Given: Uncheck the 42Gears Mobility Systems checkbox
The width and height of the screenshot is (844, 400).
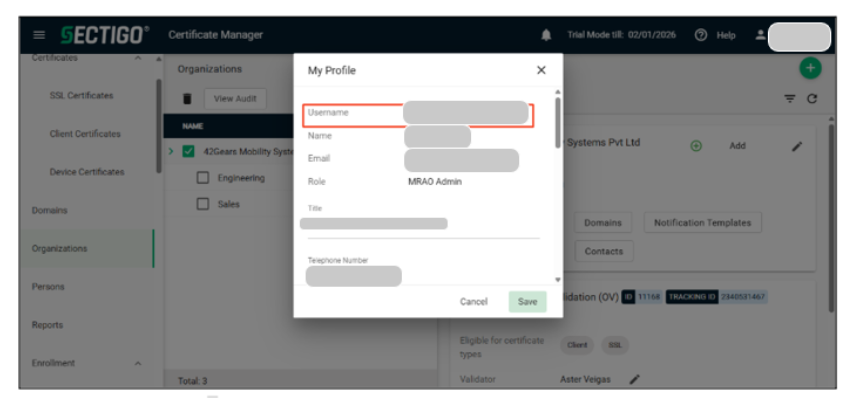Looking at the screenshot, I should click(189, 152).
